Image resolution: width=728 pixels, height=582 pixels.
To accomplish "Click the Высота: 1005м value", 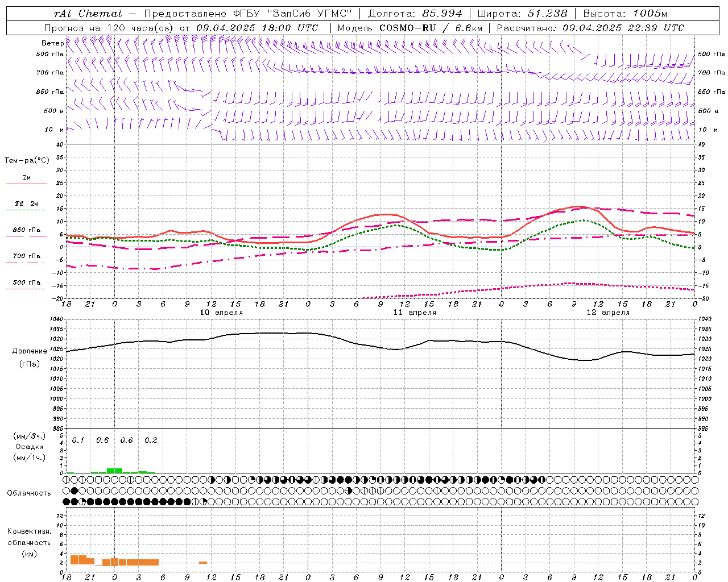I will [x=625, y=14].
